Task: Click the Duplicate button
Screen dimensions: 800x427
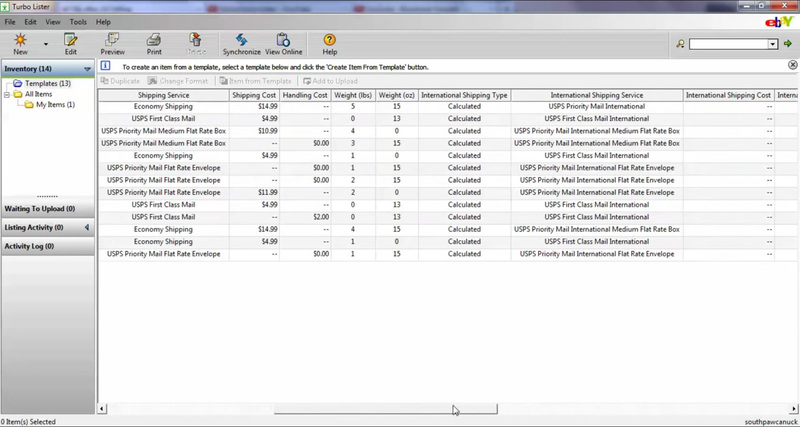Action: [x=120, y=81]
